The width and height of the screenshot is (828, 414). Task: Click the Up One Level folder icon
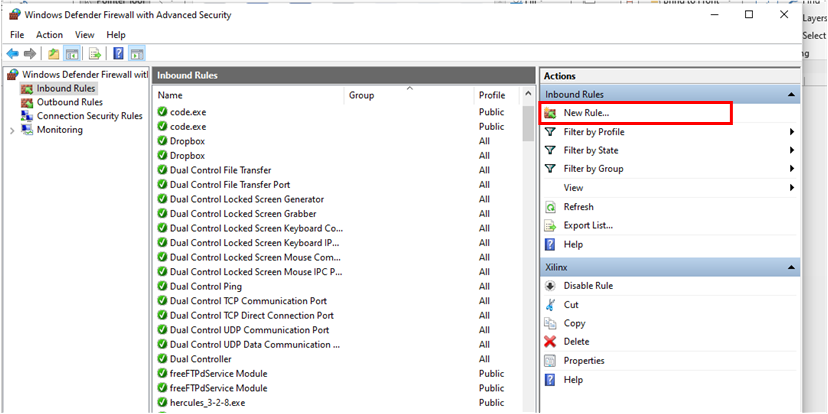click(x=54, y=53)
